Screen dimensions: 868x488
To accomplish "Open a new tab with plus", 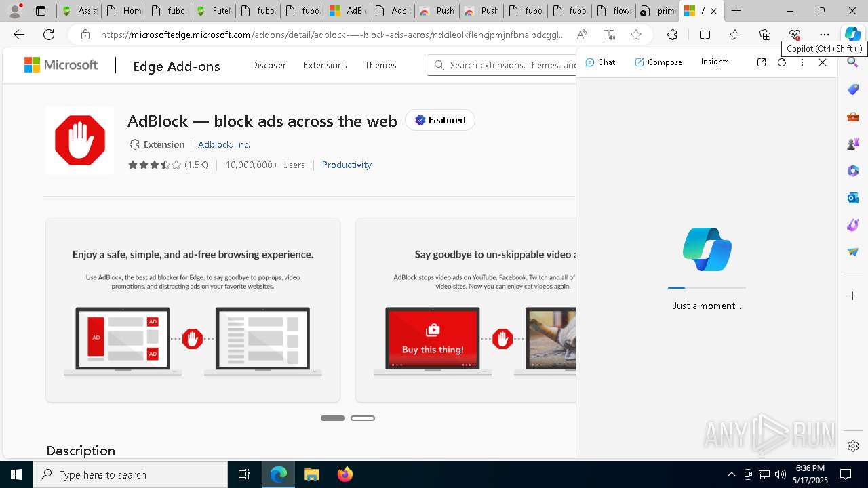I will pos(736,11).
